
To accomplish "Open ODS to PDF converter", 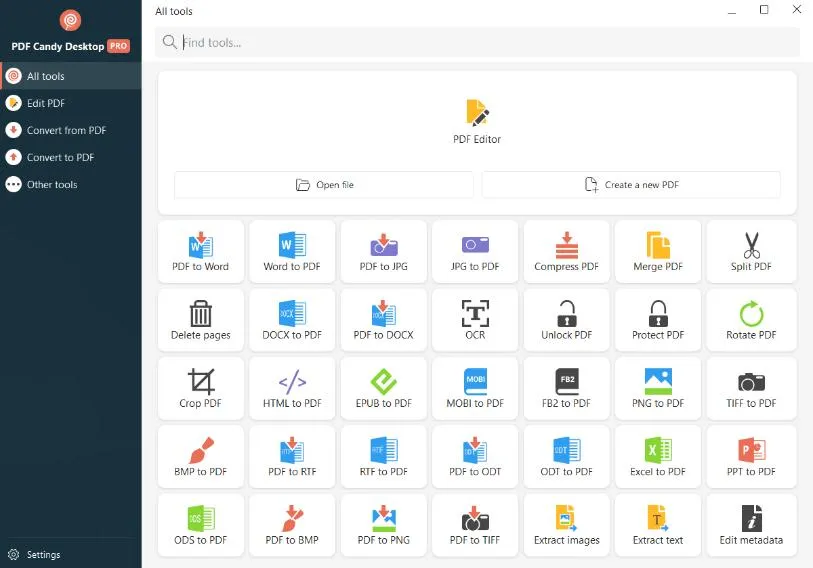I will point(201,525).
